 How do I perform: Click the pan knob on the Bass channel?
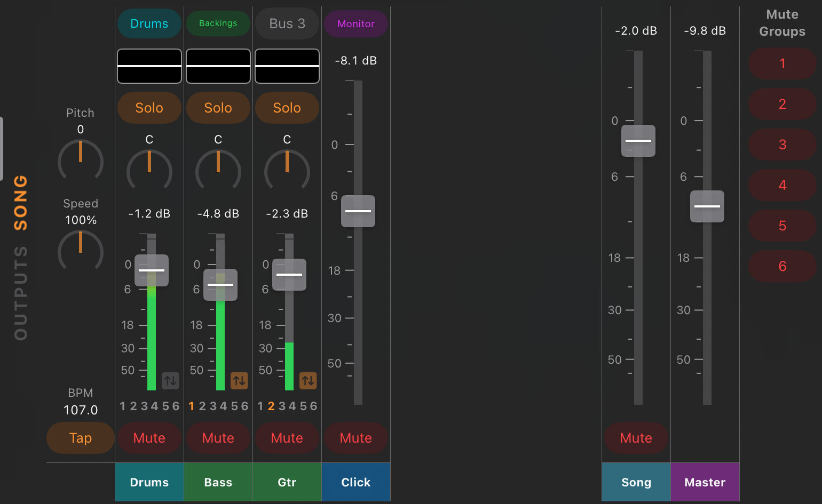pos(218,172)
